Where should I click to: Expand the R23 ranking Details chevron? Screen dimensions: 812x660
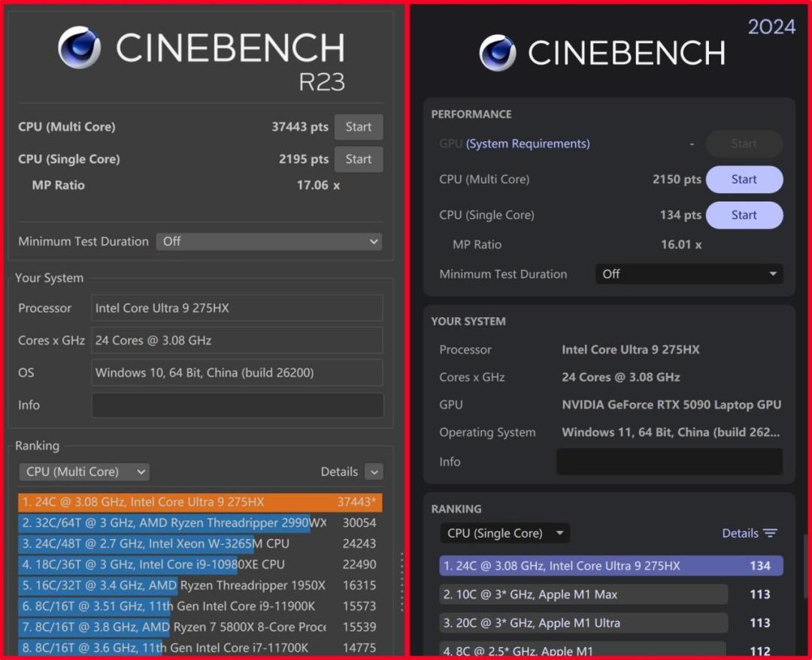click(x=374, y=471)
